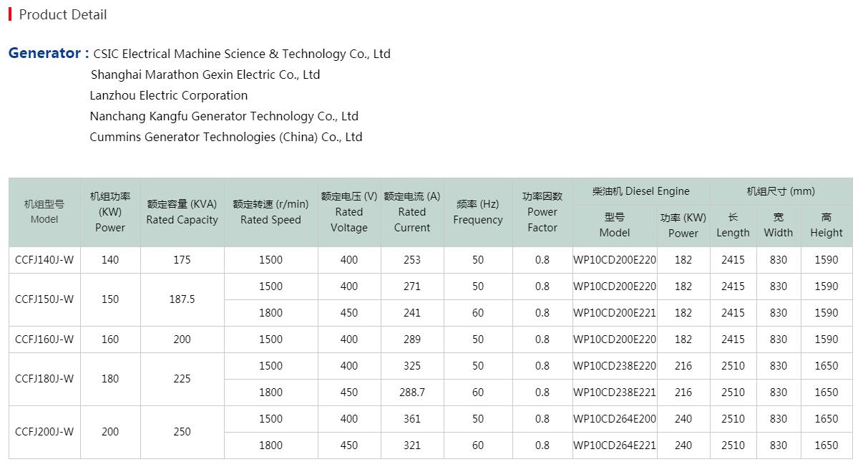Select the CCFJ200J-W model row label
The height and width of the screenshot is (472, 868).
[x=44, y=432]
